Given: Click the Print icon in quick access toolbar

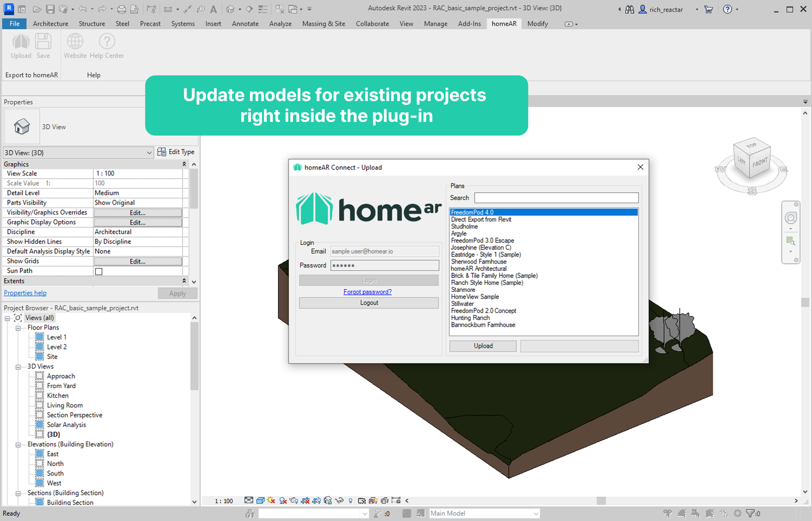Looking at the screenshot, I should [x=122, y=9].
